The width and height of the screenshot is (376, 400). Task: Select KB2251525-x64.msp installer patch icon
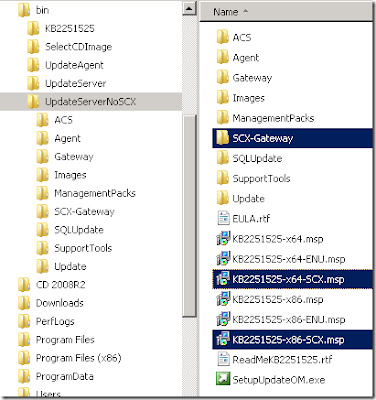tap(223, 238)
